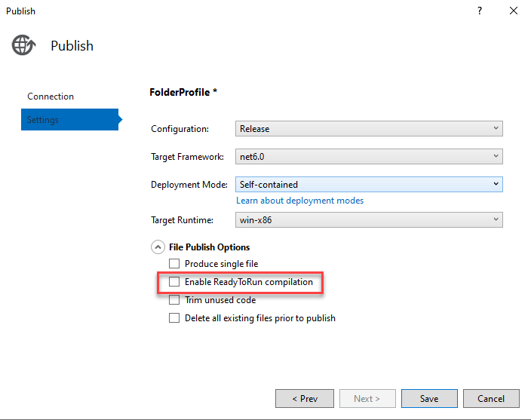Go back with the Prev button
531x420 pixels.
[304, 398]
